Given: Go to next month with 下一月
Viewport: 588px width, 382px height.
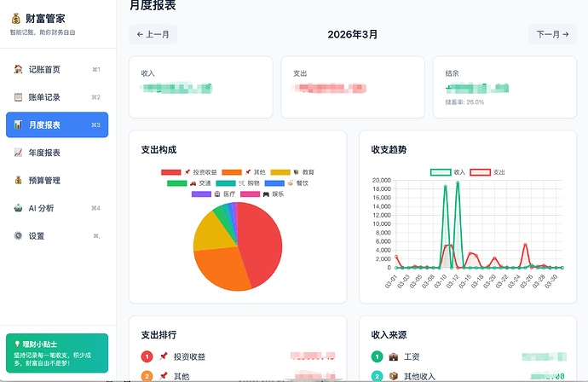Looking at the screenshot, I should point(552,34).
